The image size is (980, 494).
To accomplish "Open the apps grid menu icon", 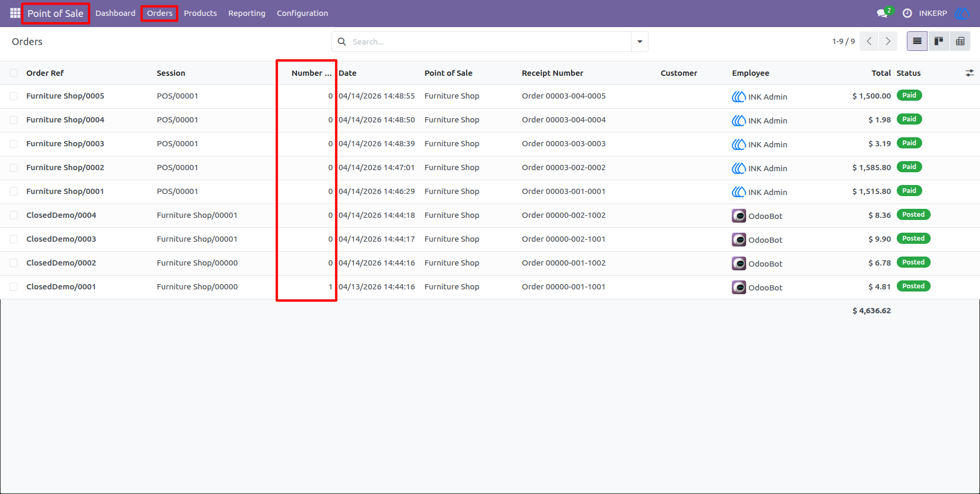I will pos(15,13).
